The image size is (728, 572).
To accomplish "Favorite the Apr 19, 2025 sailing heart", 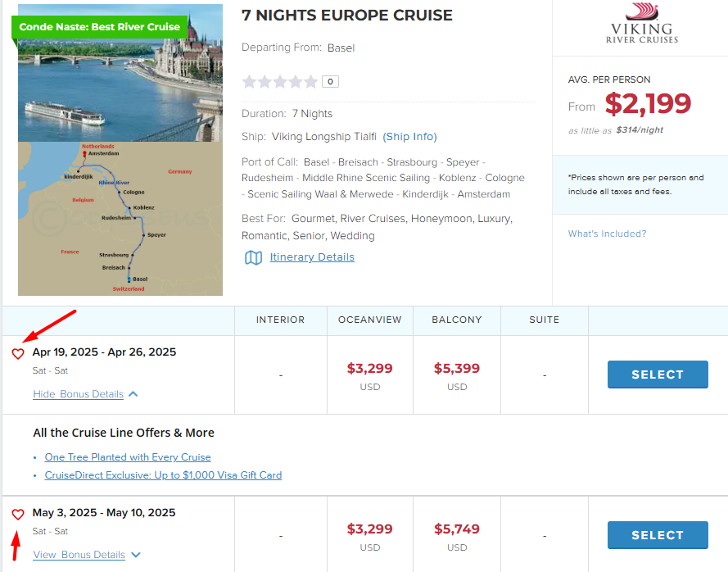I will (18, 354).
